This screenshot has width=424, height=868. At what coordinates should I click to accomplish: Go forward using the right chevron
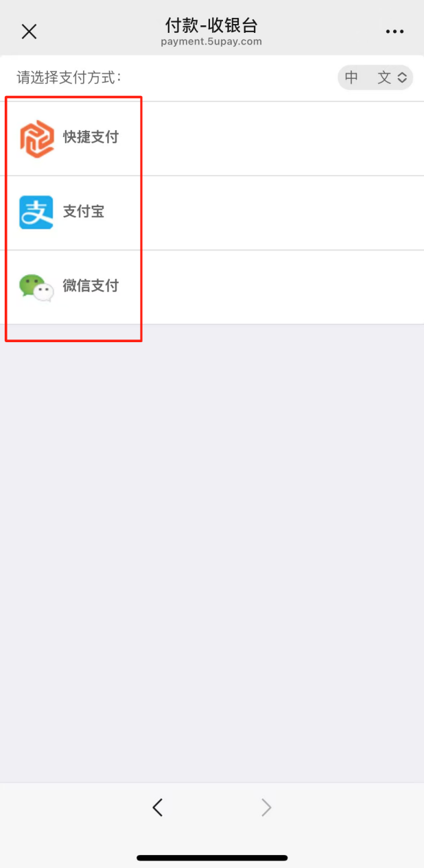(266, 808)
